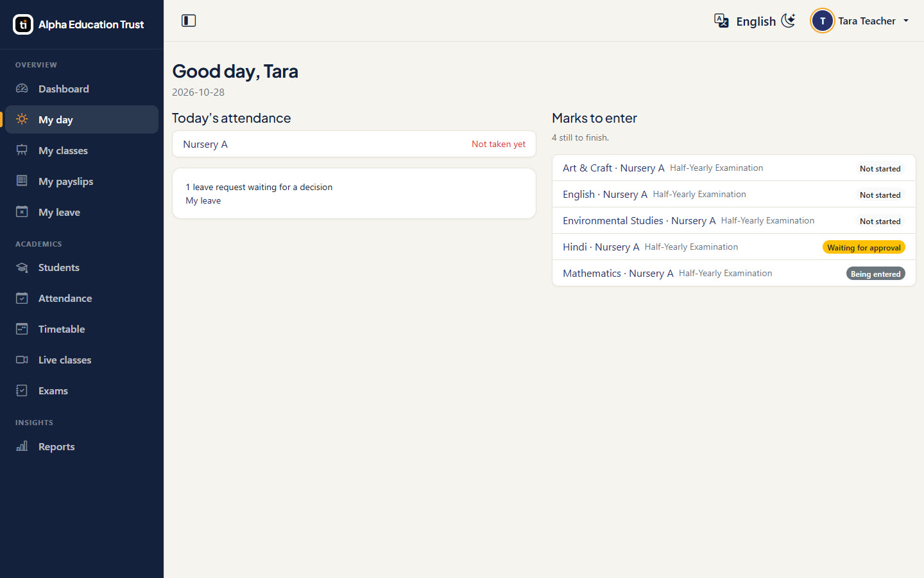Open Nursery A attendance row

(354, 144)
